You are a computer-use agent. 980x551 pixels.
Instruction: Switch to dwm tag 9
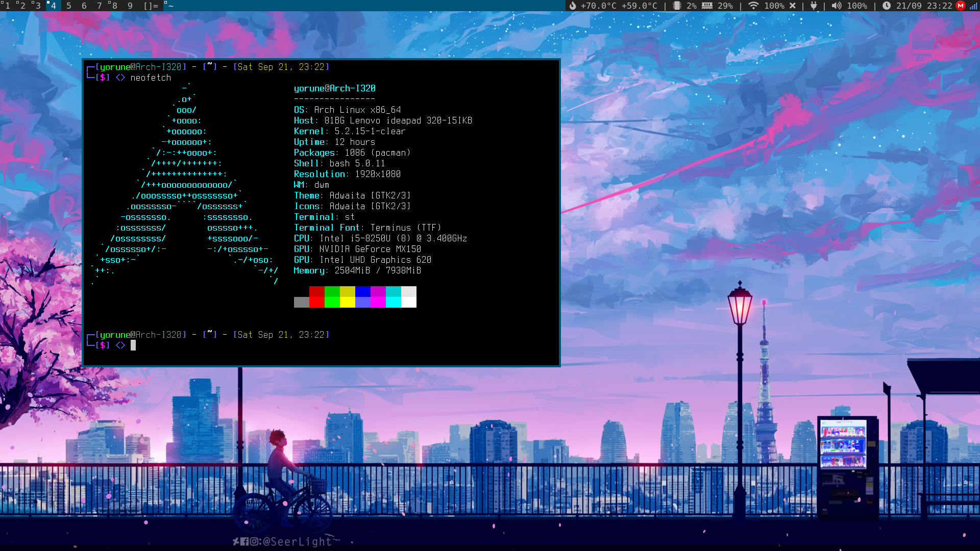point(130,6)
